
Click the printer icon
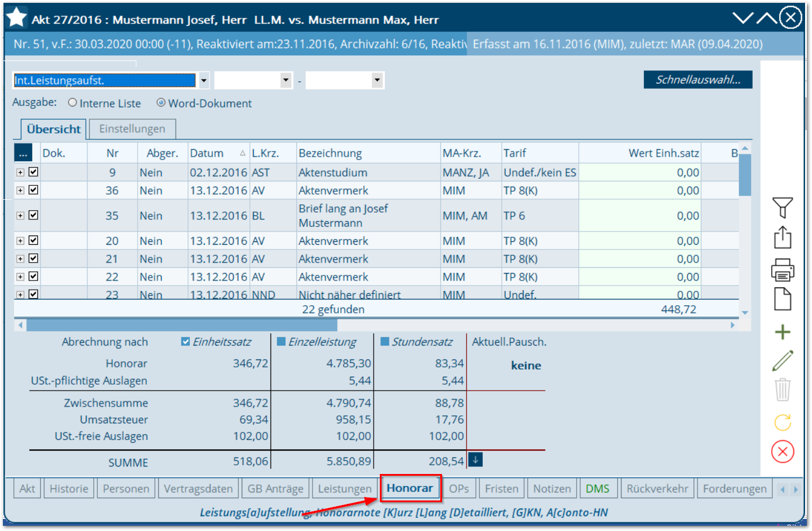(x=783, y=269)
